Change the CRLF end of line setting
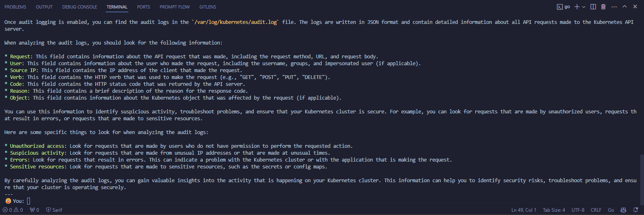Screen dimensions: 644x215 coord(596,210)
